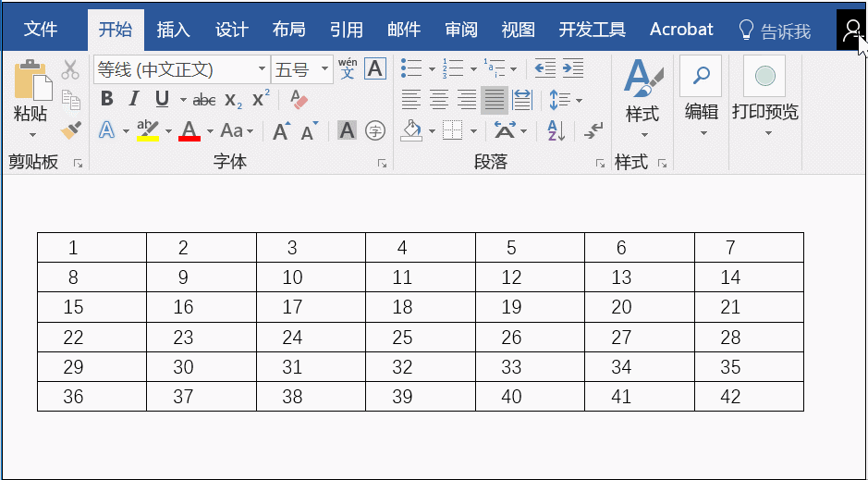This screenshot has height=480, width=868.
Task: Click the Copy icon
Action: point(71,100)
